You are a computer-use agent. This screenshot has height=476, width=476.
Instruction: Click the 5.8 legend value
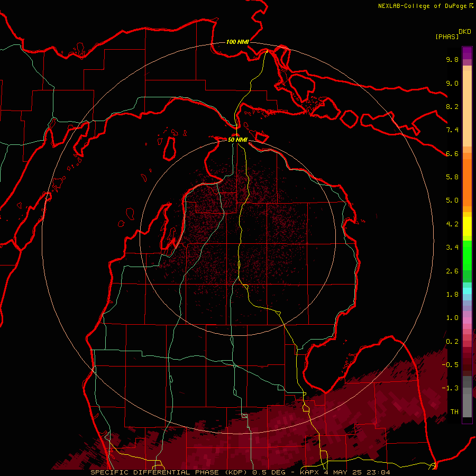[x=452, y=177]
